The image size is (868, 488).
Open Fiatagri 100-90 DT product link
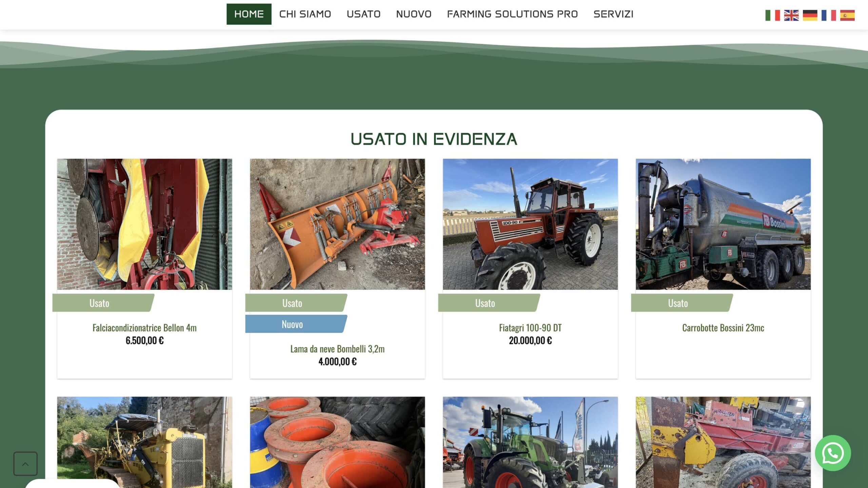[530, 328]
